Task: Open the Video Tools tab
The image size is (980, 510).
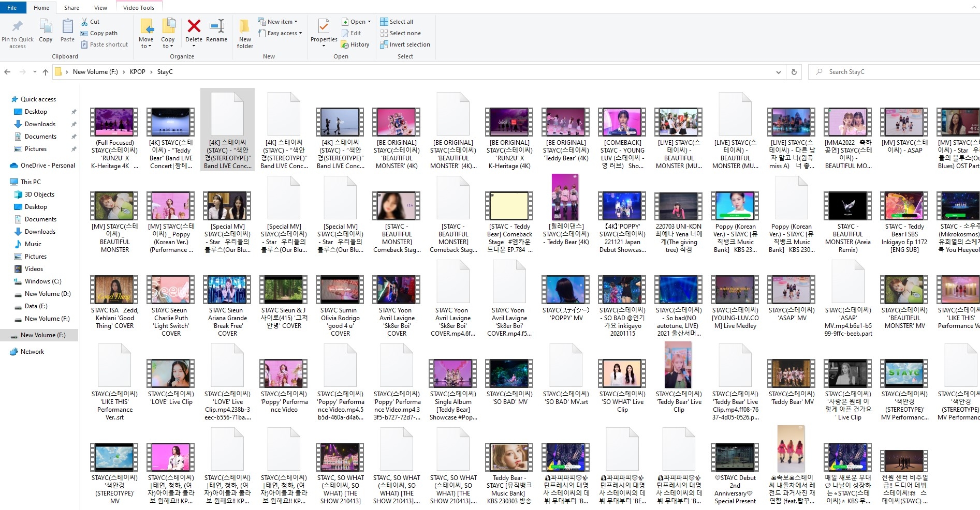Action: tap(139, 8)
